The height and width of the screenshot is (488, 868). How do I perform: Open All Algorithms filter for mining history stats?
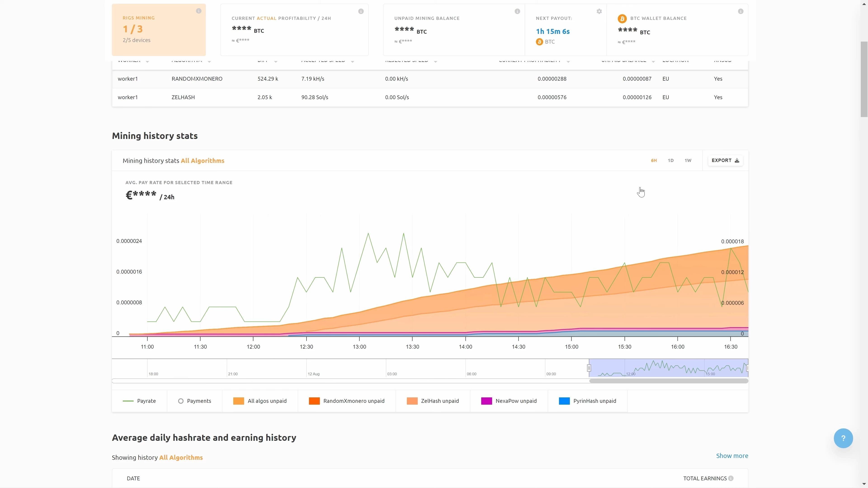tap(203, 161)
